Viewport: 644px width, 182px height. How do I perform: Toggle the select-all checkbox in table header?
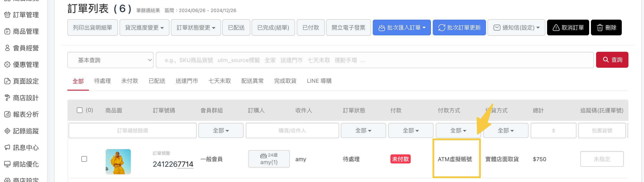coord(79,110)
